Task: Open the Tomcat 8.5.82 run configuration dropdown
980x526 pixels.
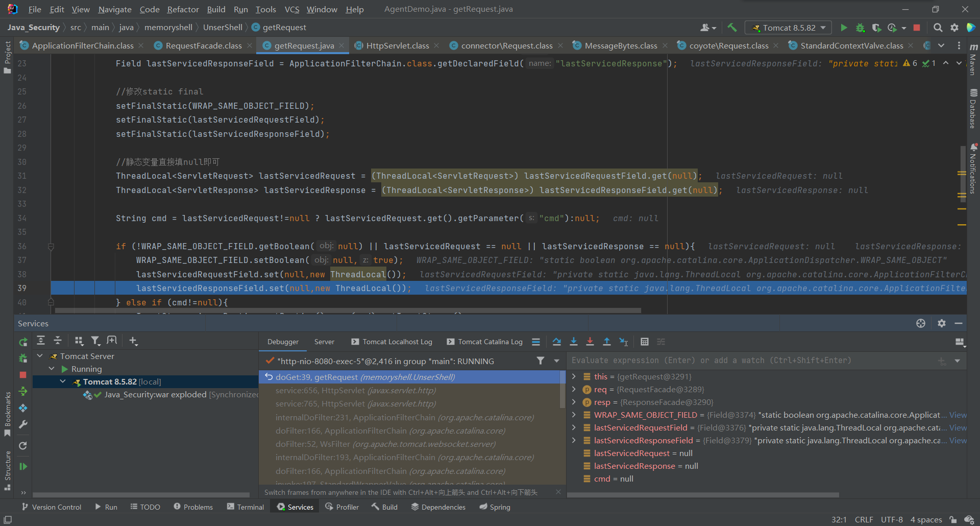Action: pos(788,28)
